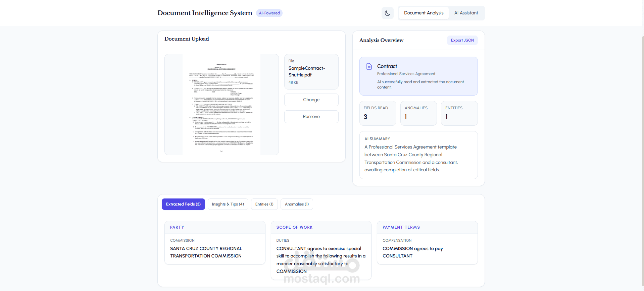Click the Change file button
The width and height of the screenshot is (644, 291).
coord(311,100)
